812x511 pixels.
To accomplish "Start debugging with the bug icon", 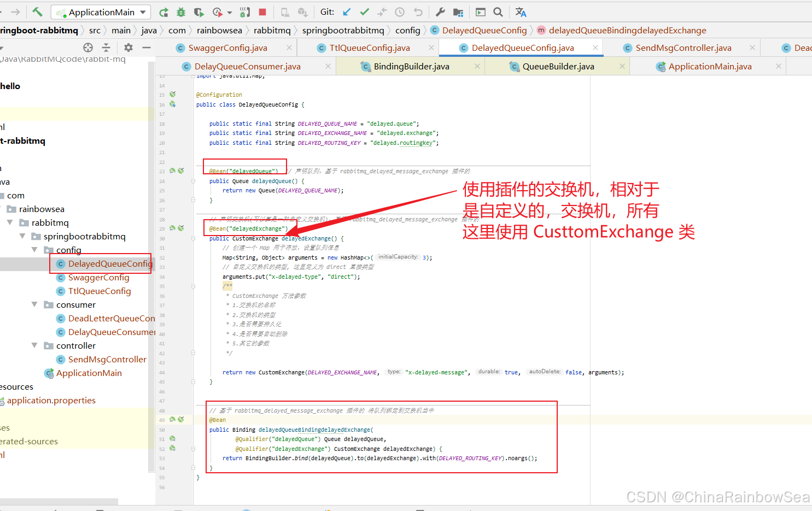I will point(181,12).
